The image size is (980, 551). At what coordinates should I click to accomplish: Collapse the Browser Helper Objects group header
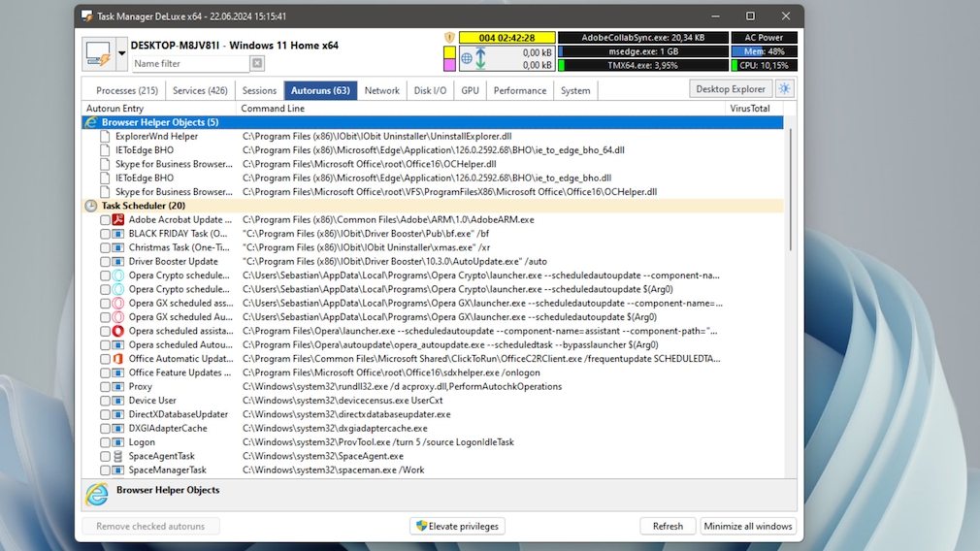(x=91, y=123)
